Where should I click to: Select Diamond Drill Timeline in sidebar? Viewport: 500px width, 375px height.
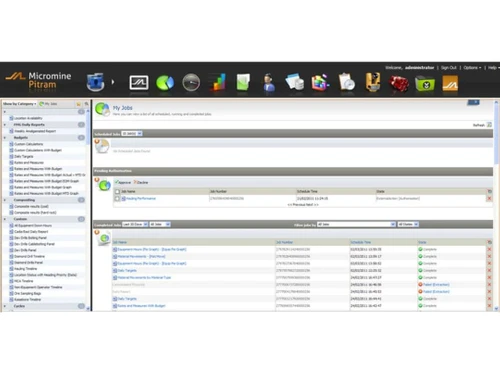point(29,256)
